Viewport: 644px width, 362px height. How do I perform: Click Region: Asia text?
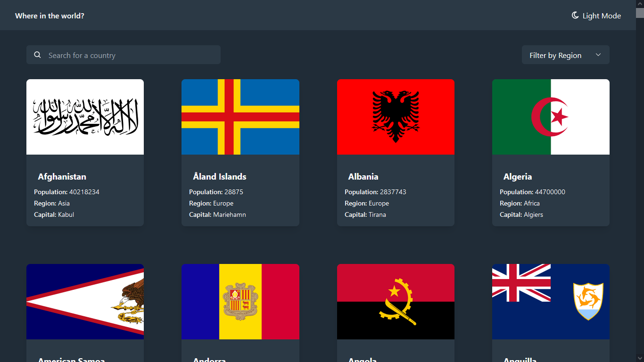(52, 203)
